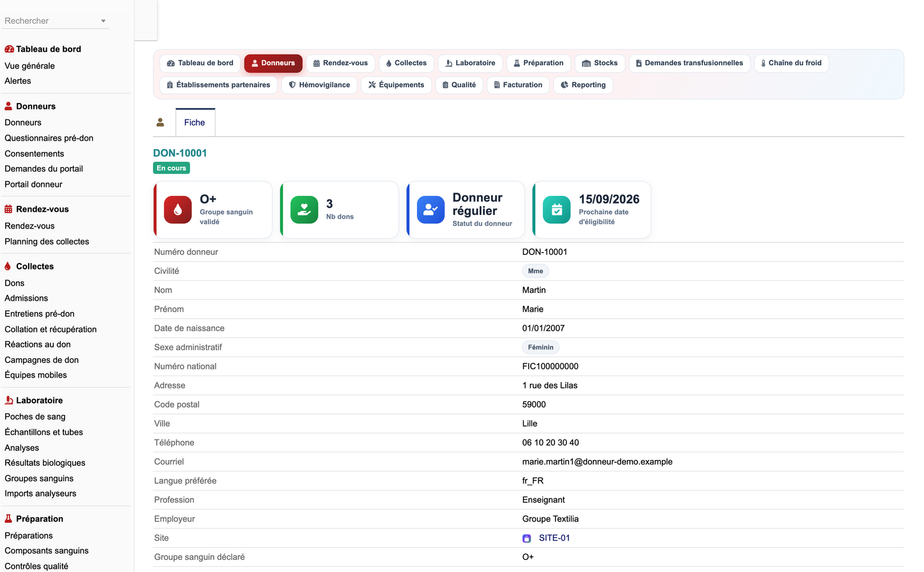924x572 pixels.
Task: Open the Équipements menu
Action: pyautogui.click(x=396, y=85)
